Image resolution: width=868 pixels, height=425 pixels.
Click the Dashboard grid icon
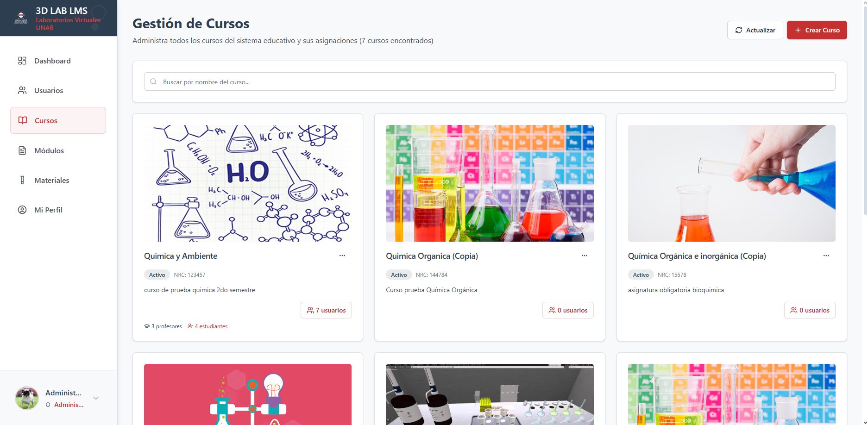[22, 61]
